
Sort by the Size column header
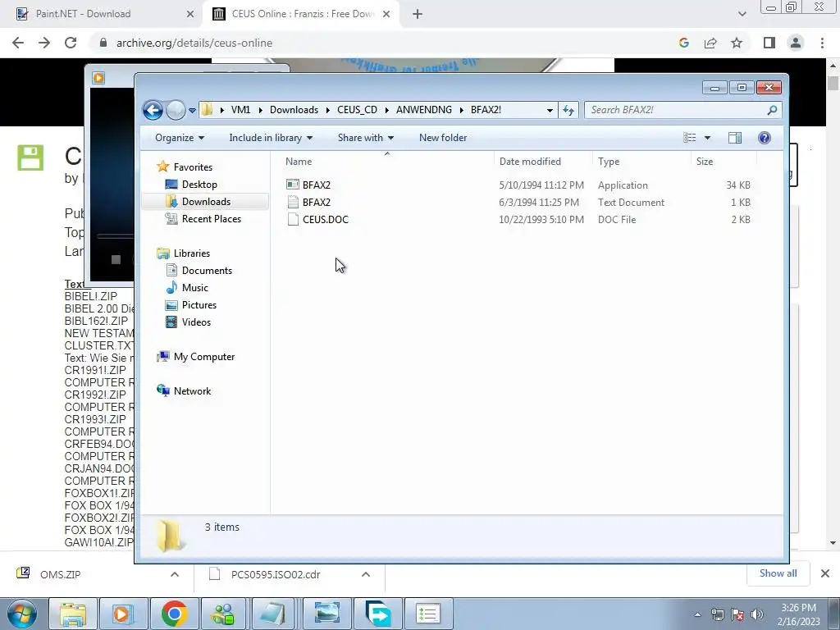705,162
